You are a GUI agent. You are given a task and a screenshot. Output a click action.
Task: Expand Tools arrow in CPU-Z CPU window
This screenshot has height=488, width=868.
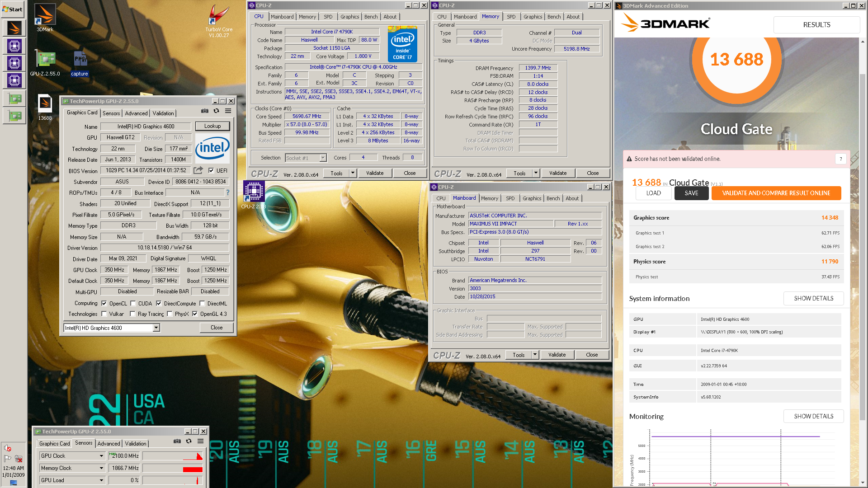point(353,173)
